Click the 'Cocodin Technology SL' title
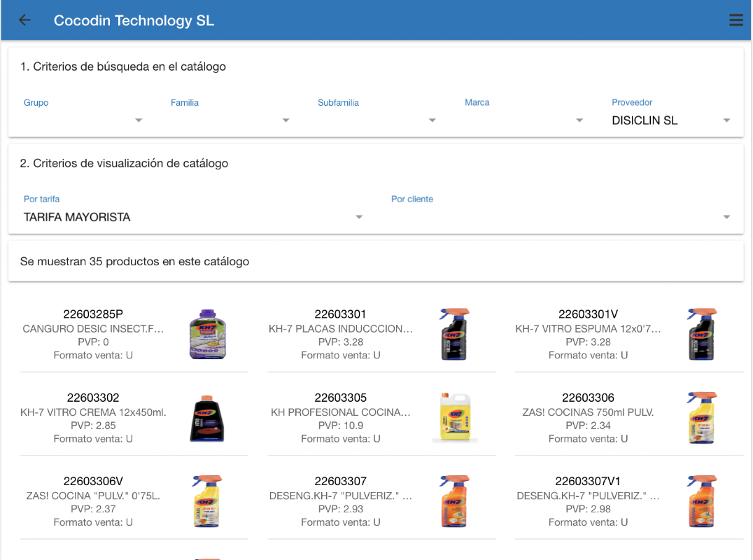This screenshot has height=560, width=753. tap(134, 21)
